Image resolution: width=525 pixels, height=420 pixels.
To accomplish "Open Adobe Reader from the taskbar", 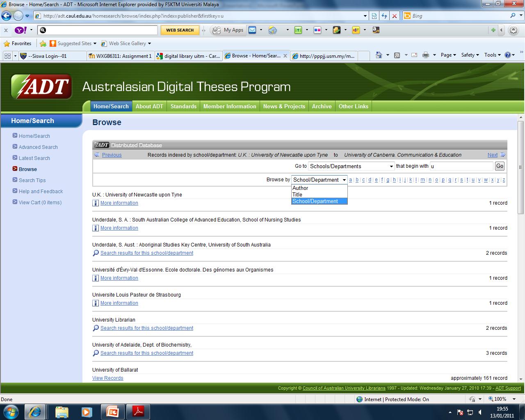I will click(x=138, y=411).
